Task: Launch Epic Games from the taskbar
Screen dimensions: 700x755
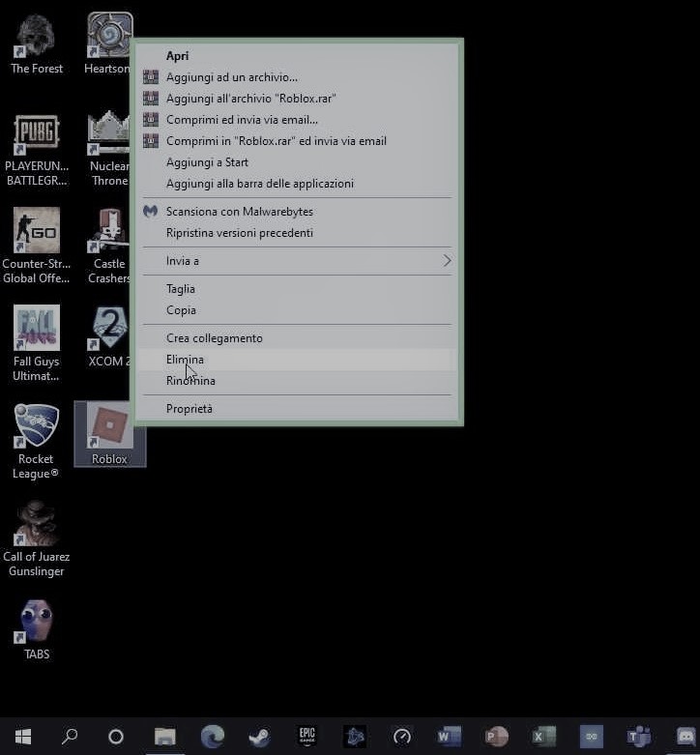Action: coord(306,737)
